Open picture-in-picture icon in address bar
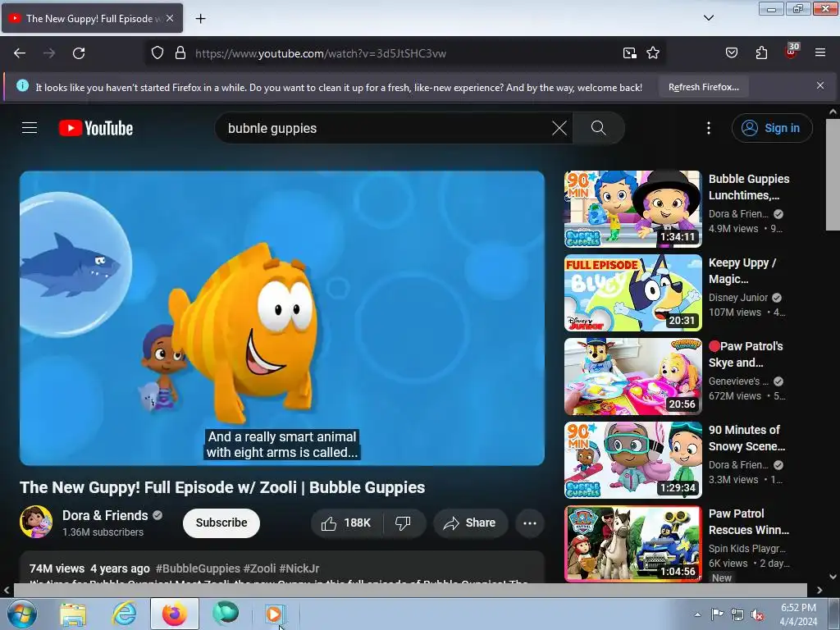 coord(630,53)
